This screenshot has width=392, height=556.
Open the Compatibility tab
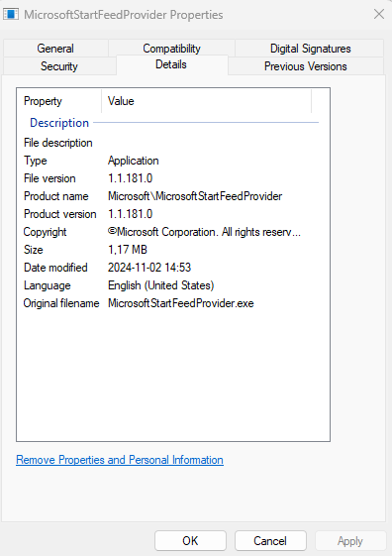click(171, 49)
